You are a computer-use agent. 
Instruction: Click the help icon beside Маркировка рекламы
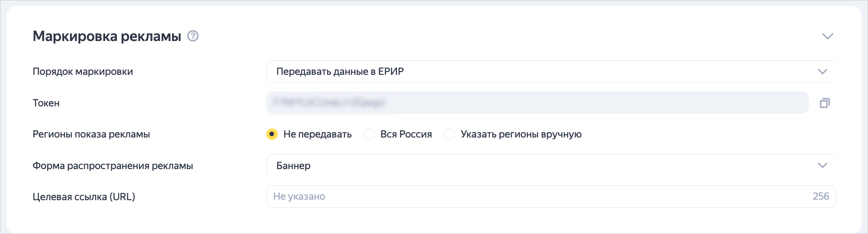[193, 36]
